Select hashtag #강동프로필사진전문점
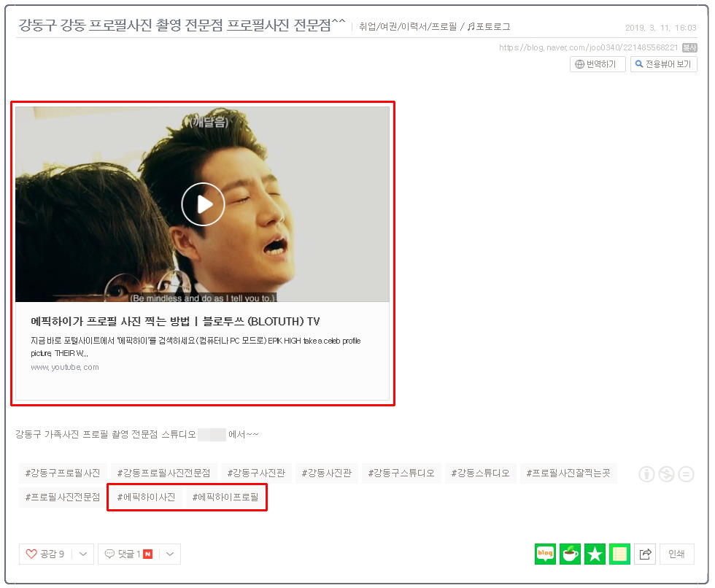The height and width of the screenshot is (588, 715). 163,473
